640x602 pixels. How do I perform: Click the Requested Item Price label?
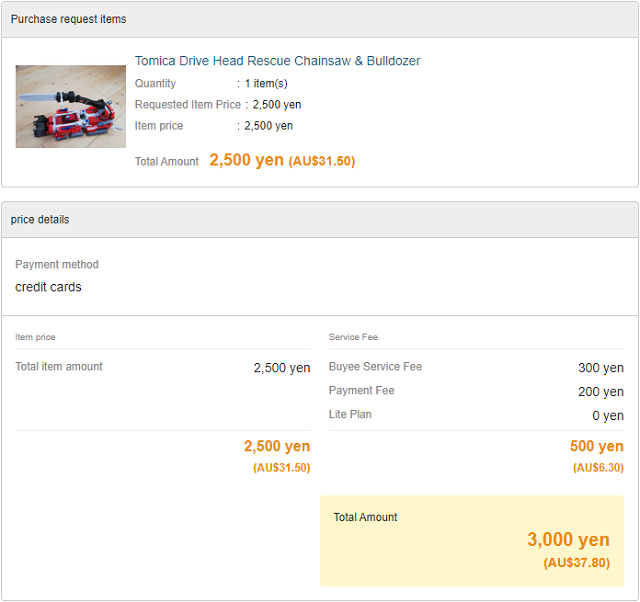coord(188,104)
